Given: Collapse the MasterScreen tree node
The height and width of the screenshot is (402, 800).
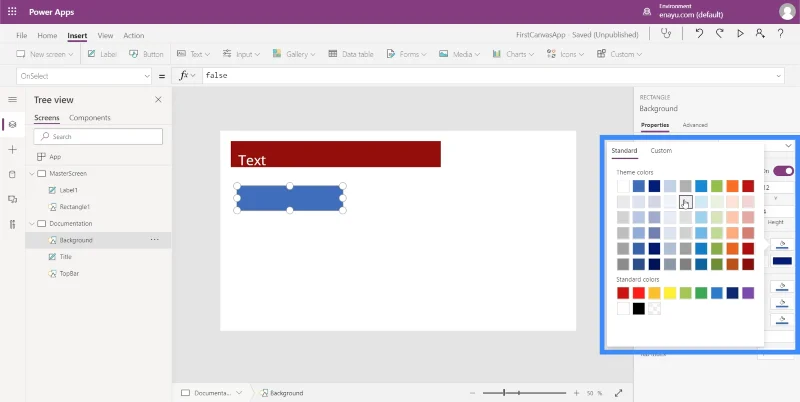Looking at the screenshot, I should 32,173.
